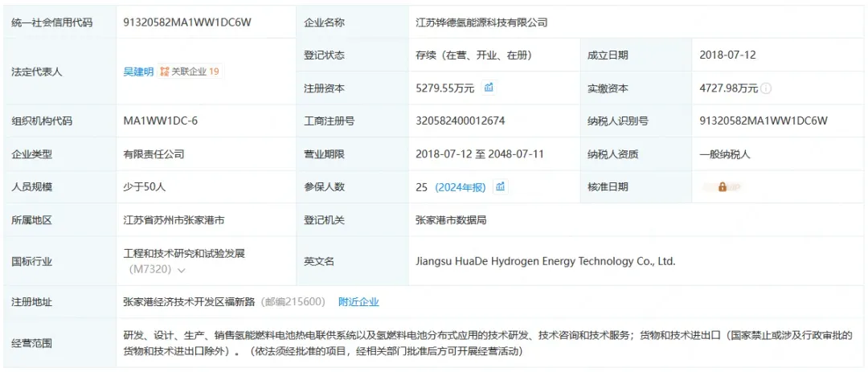Click the 纳税人识别号 label
This screenshot has height=372, width=868.
pos(618,121)
